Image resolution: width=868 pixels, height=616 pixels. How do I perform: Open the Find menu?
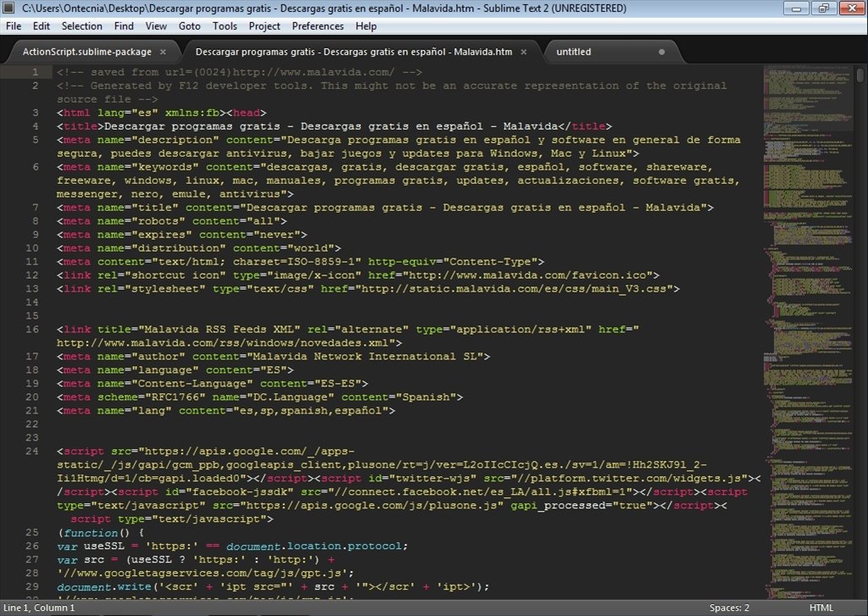(124, 26)
